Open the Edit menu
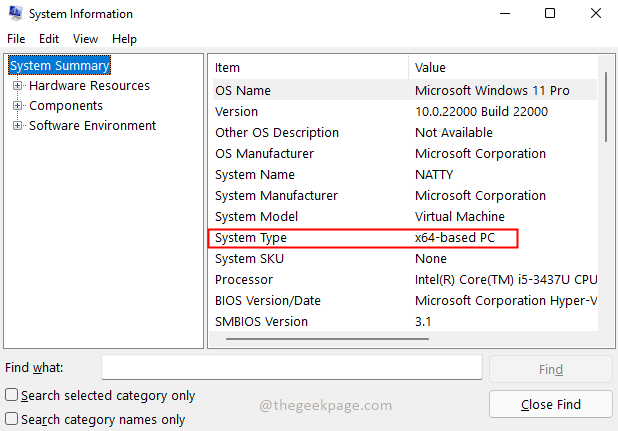This screenshot has height=431, width=618. (x=49, y=39)
